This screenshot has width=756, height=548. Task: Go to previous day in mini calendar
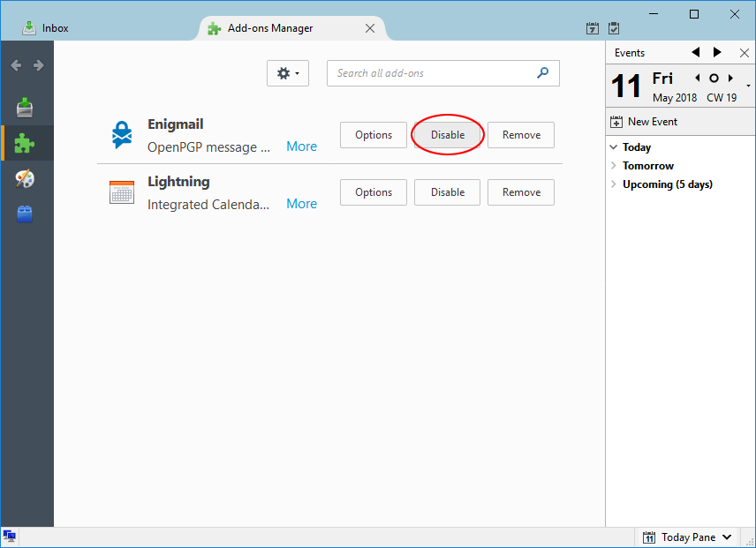[697, 78]
